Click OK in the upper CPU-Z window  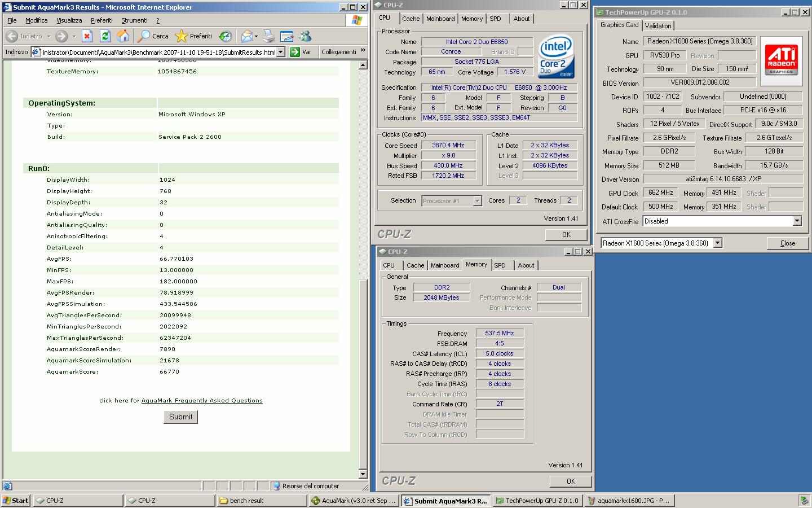coord(566,235)
